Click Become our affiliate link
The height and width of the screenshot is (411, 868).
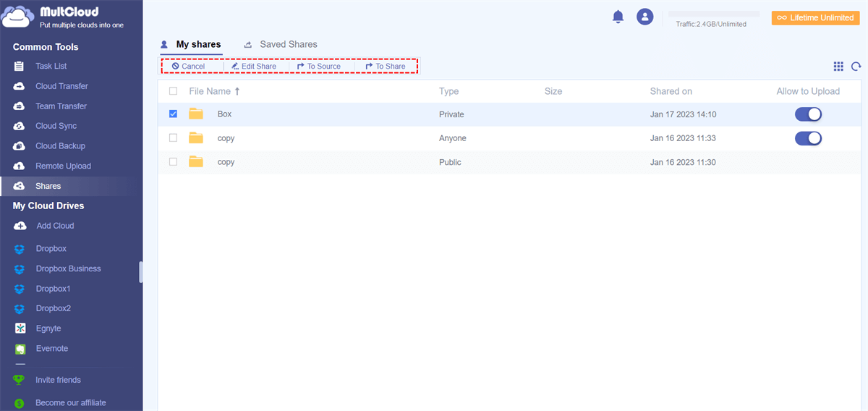click(x=70, y=403)
